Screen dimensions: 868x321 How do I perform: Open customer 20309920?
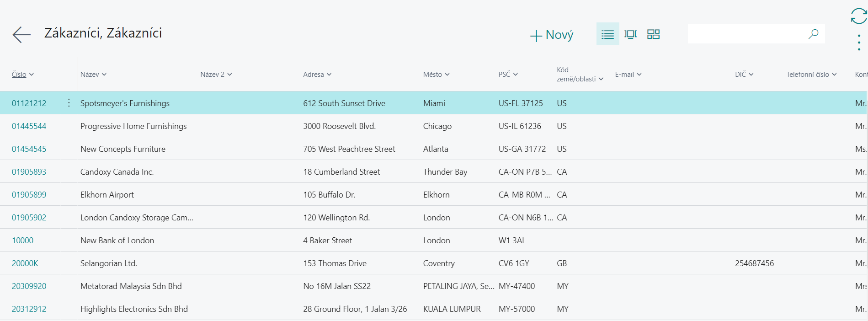point(29,286)
